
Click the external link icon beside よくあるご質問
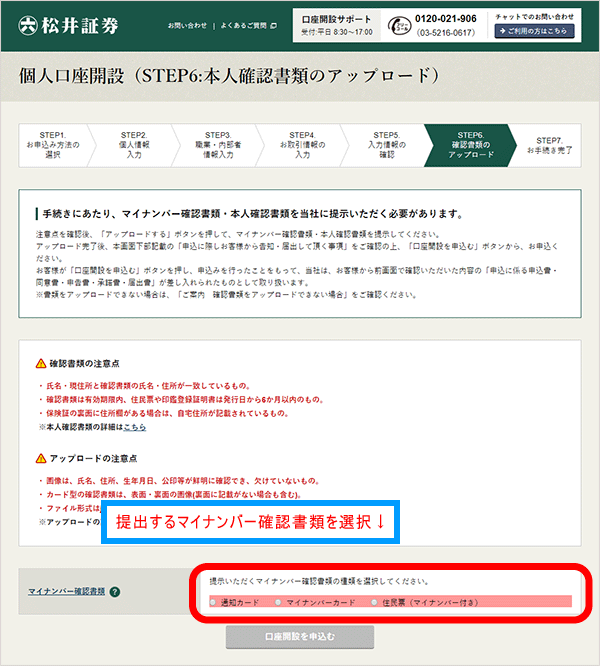click(x=273, y=25)
